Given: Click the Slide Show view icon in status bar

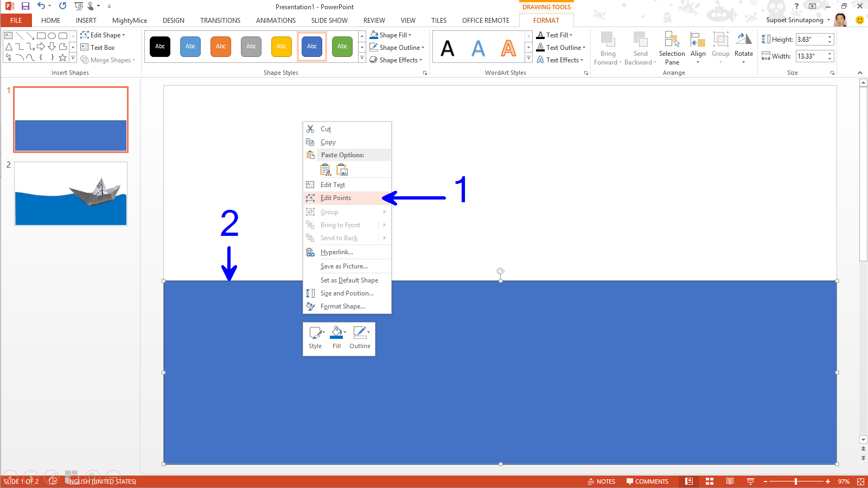Looking at the screenshot, I should point(751,481).
